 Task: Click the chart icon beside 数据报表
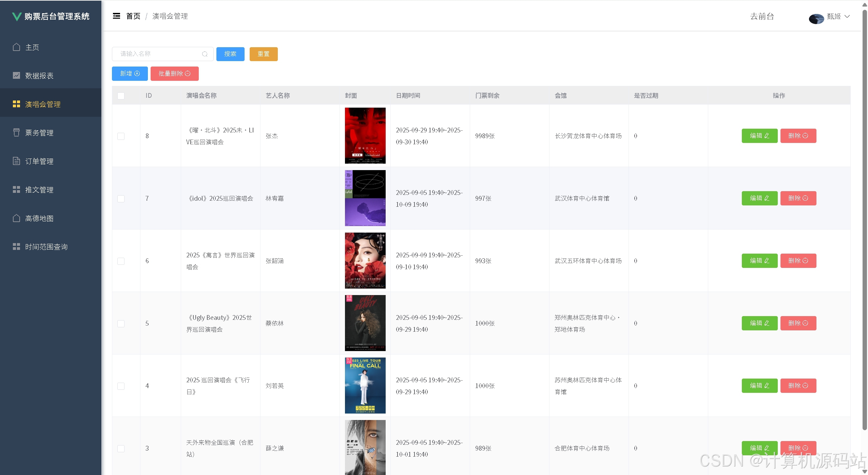tap(16, 75)
